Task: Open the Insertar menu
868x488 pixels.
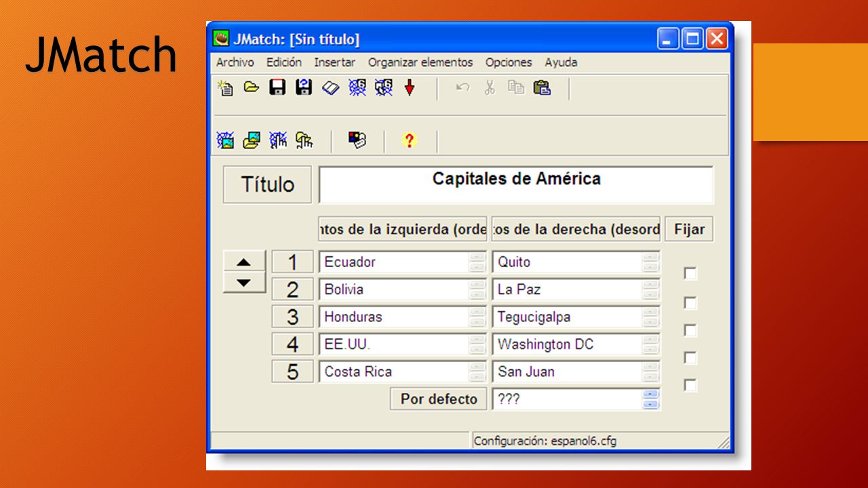Action: click(334, 62)
